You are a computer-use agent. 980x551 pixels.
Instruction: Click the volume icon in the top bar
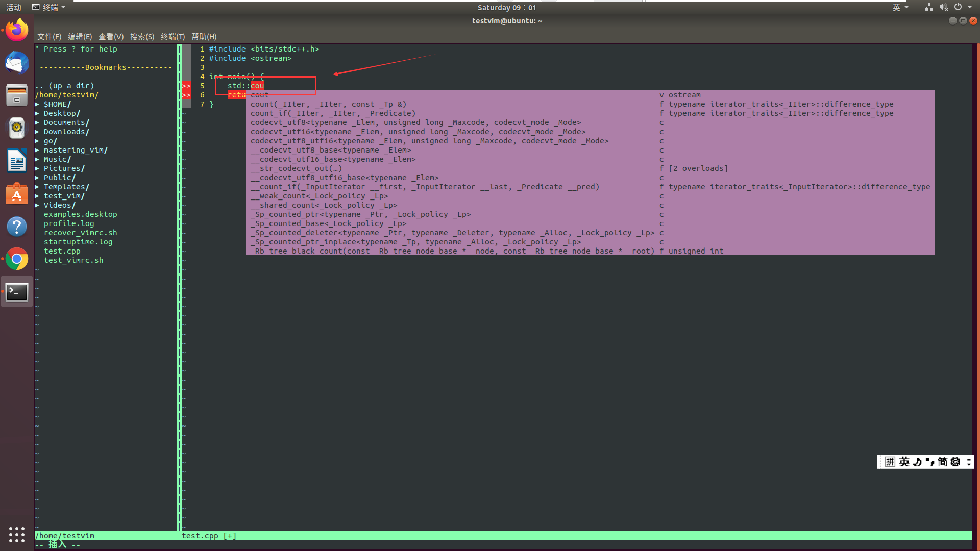(x=943, y=7)
